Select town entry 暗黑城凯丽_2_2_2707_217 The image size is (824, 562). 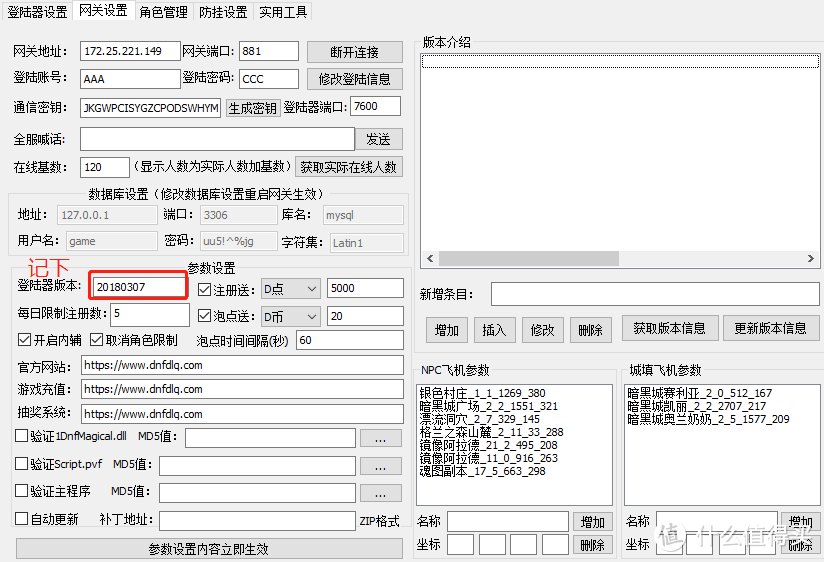click(x=697, y=406)
